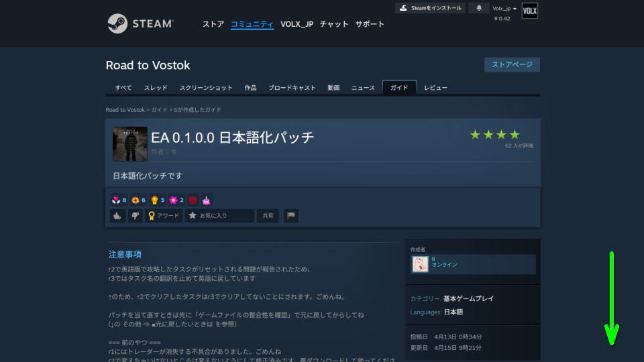Click the guide's Road to Vostok thumbnail
The image size is (644, 362).
coord(129,144)
